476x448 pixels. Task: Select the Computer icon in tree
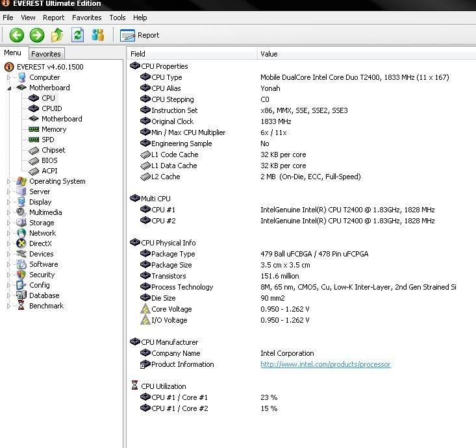coord(21,77)
